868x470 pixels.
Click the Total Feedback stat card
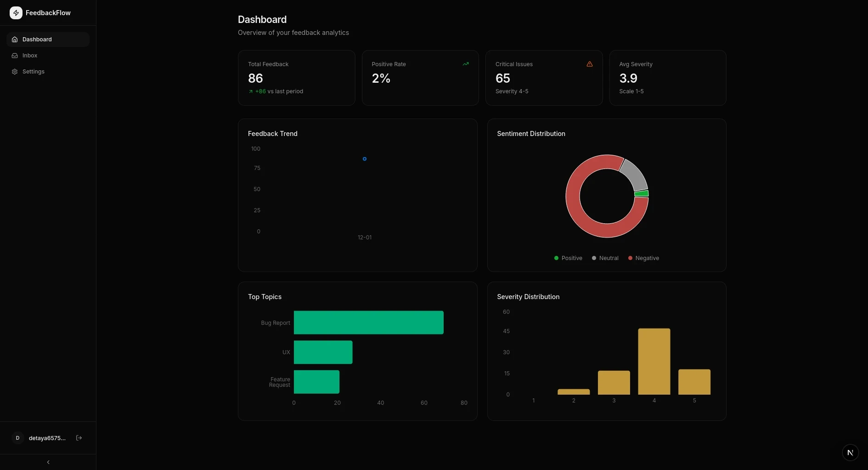tap(296, 78)
